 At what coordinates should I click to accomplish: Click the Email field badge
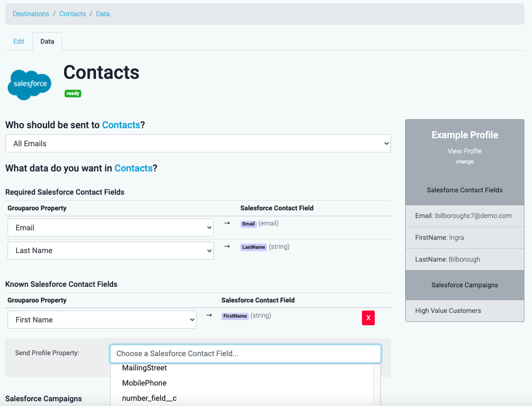(248, 224)
